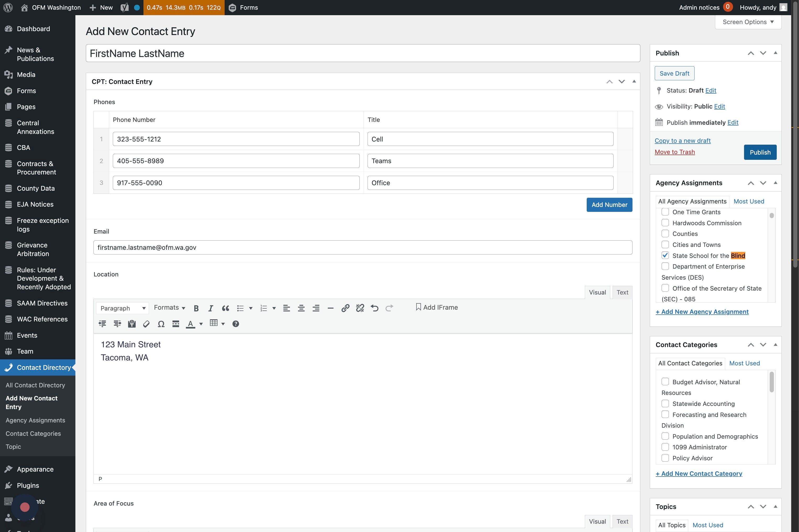The height and width of the screenshot is (532, 799).
Task: Click the Copy to a new draft link
Action: (682, 141)
